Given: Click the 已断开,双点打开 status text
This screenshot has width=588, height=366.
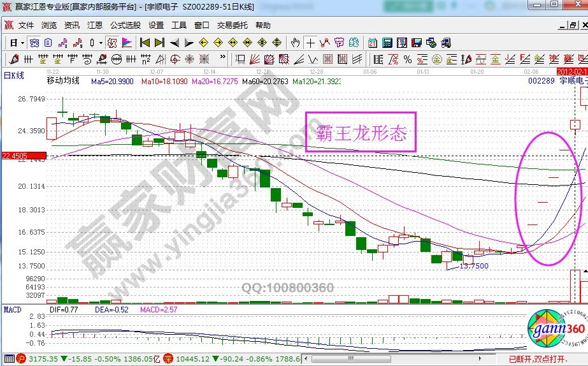Looking at the screenshot, I should point(556,360).
